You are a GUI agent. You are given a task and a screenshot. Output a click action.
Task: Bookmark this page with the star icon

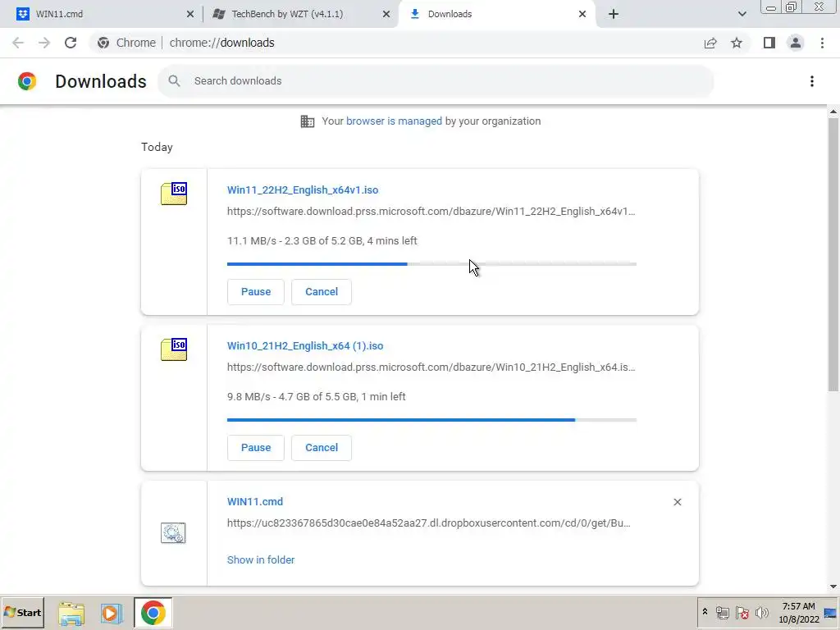click(x=737, y=43)
